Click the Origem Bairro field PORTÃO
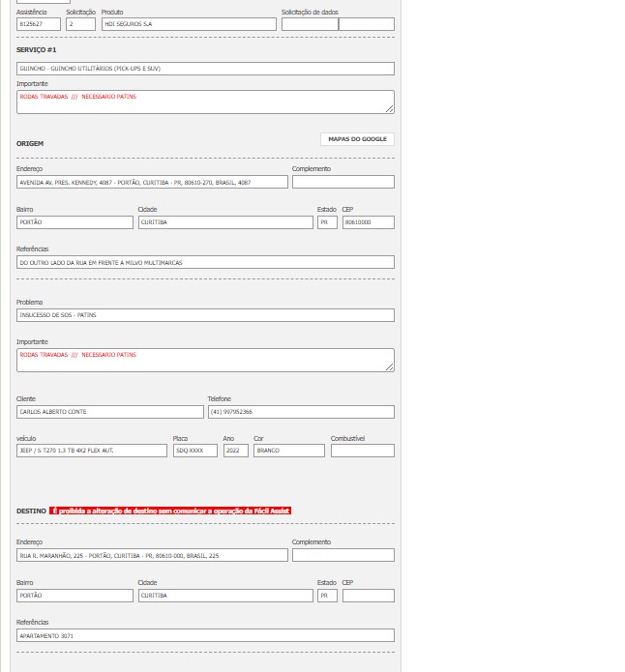Screen dimensions: 625x672 [x=74, y=222]
